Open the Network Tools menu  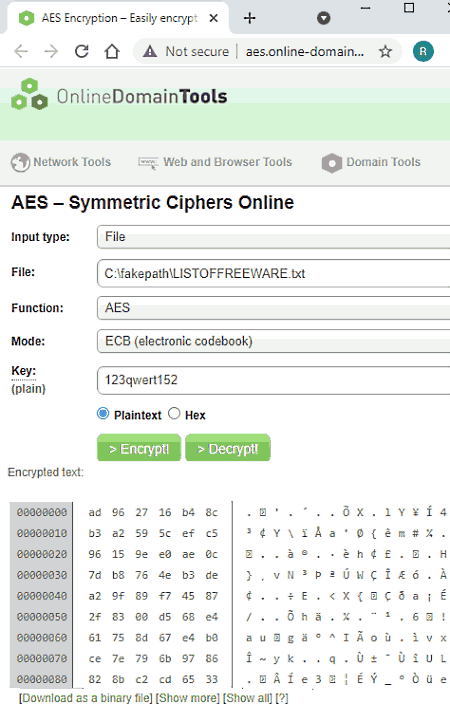(x=72, y=162)
